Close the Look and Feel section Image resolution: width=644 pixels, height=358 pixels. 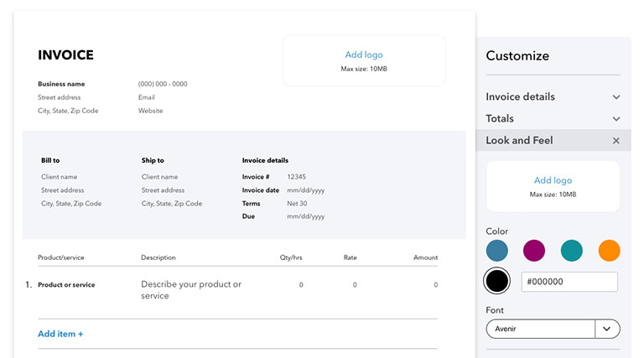tap(616, 141)
